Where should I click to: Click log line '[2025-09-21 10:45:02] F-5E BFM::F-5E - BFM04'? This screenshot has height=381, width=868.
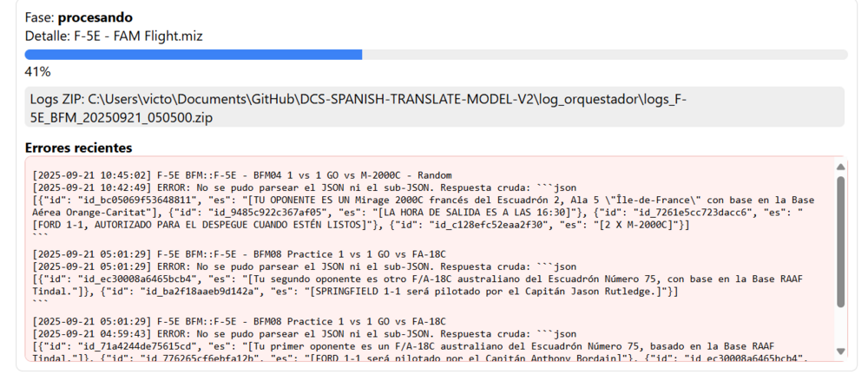click(x=242, y=175)
